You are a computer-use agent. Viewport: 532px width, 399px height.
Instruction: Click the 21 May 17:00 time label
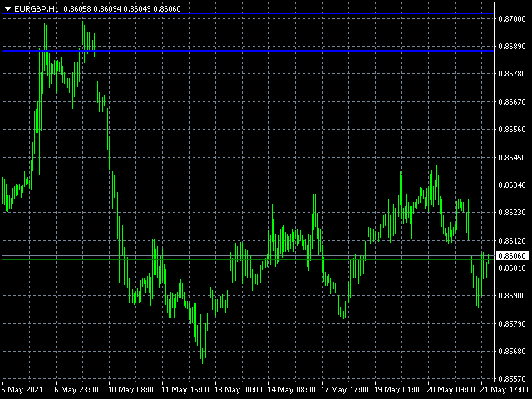click(x=505, y=390)
